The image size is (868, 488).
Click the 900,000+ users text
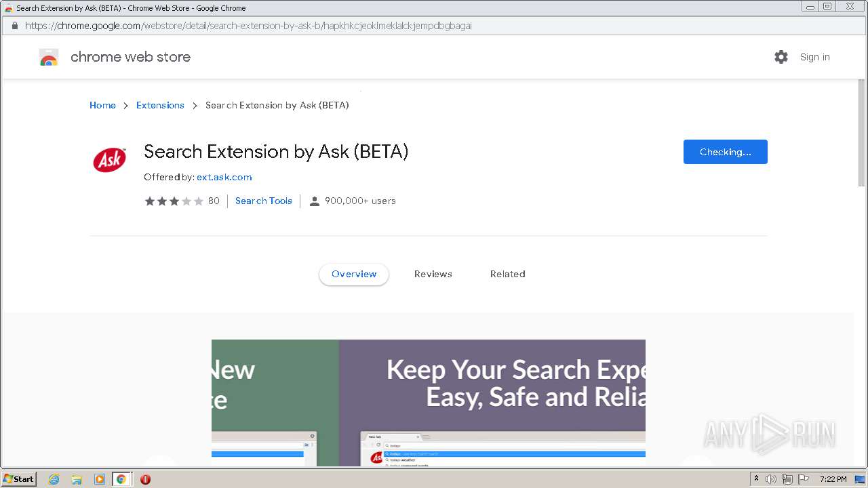click(x=360, y=201)
